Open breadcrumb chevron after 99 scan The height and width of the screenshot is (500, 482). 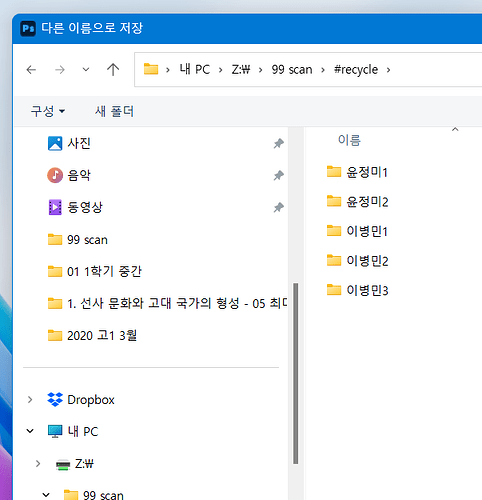(x=323, y=70)
